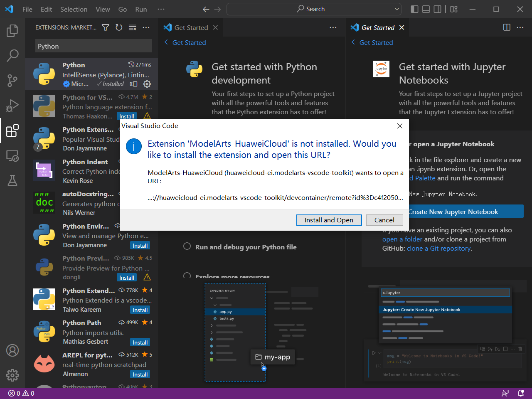Image resolution: width=532 pixels, height=399 pixels.
Task: Open the Accounts menu in the activity bar
Action: click(x=12, y=350)
